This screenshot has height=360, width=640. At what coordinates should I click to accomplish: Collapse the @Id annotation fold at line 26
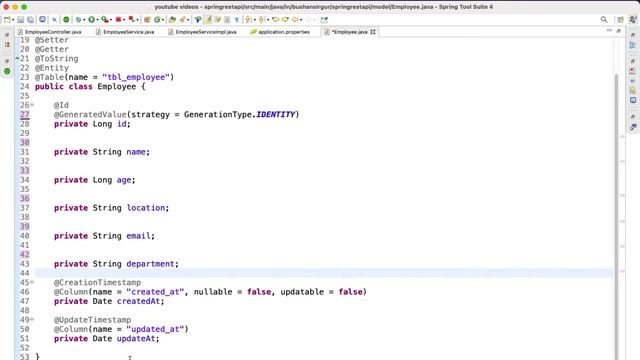(x=32, y=105)
